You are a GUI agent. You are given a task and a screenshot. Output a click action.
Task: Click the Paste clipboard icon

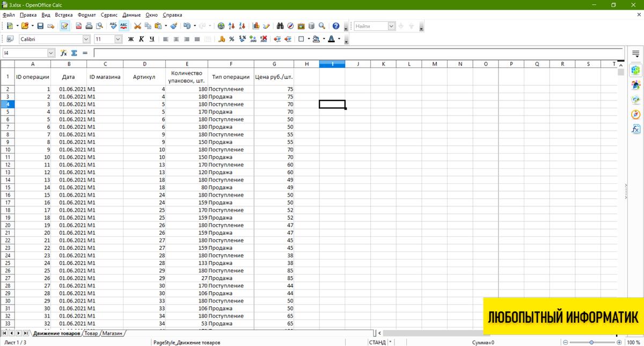[158, 26]
